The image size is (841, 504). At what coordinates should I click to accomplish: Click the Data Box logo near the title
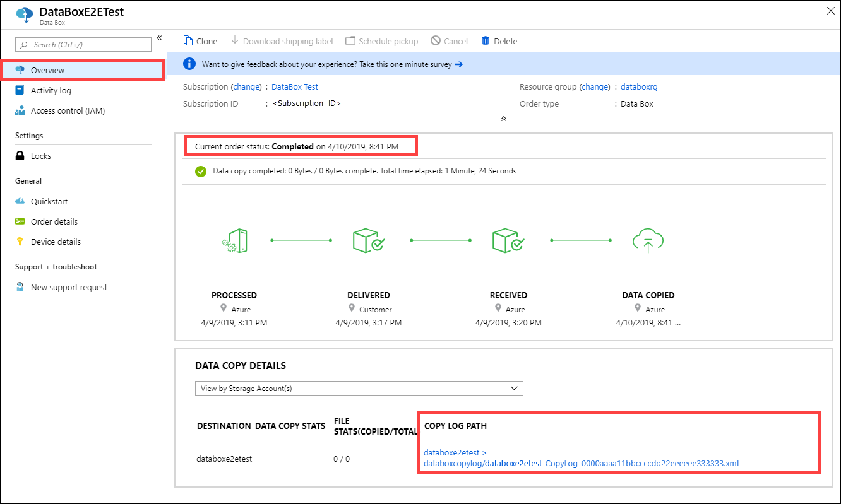point(24,15)
